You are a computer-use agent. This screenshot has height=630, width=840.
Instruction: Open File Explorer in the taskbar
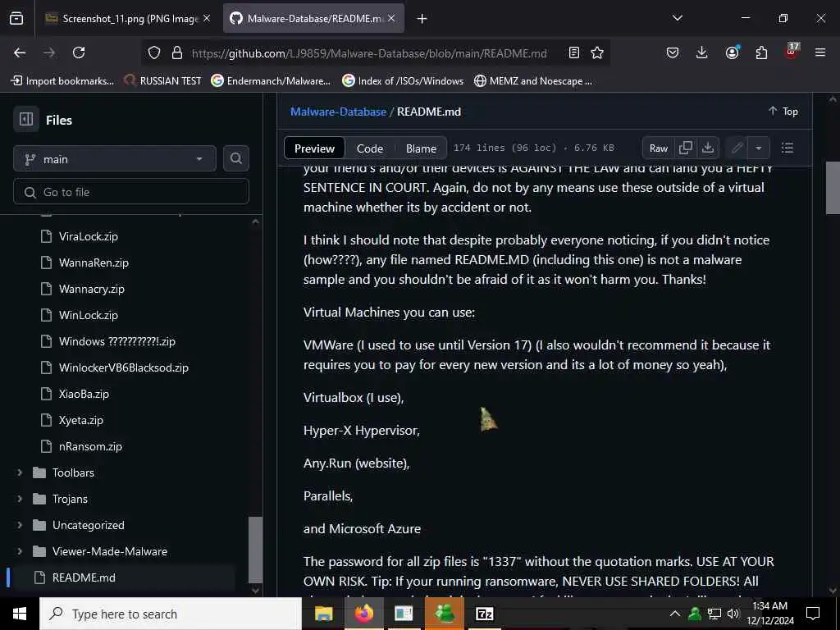[x=323, y=614]
